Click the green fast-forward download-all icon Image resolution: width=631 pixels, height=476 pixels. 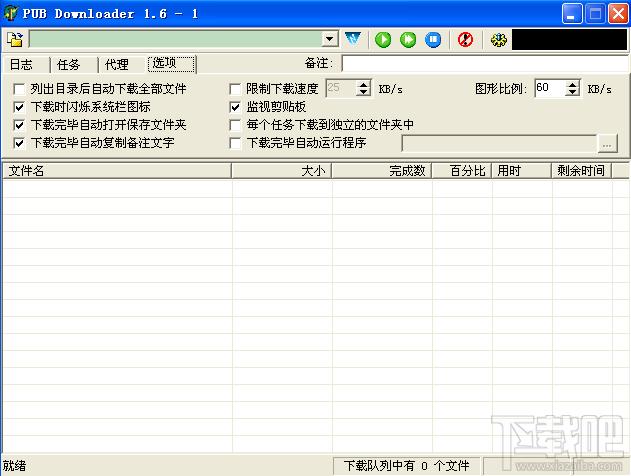(x=408, y=39)
